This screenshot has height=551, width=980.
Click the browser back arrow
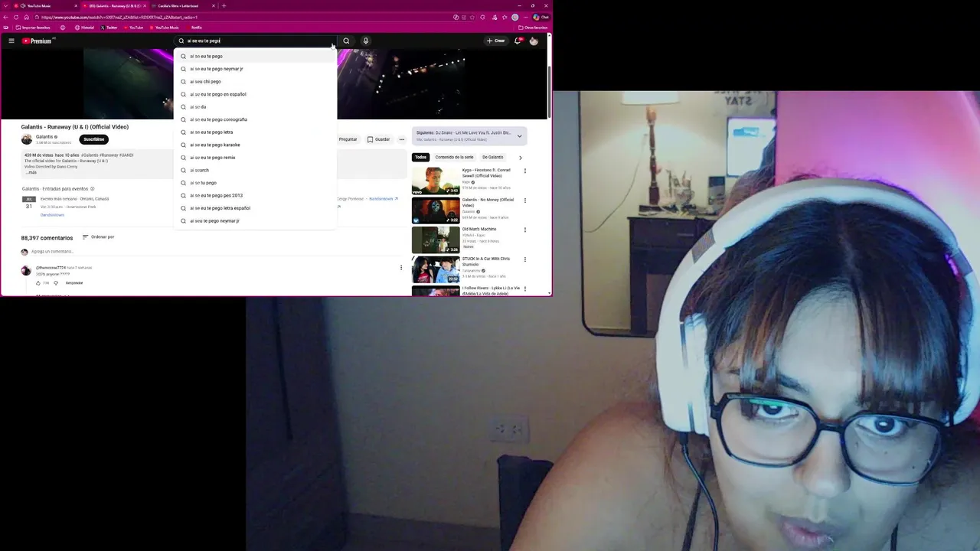6,17
